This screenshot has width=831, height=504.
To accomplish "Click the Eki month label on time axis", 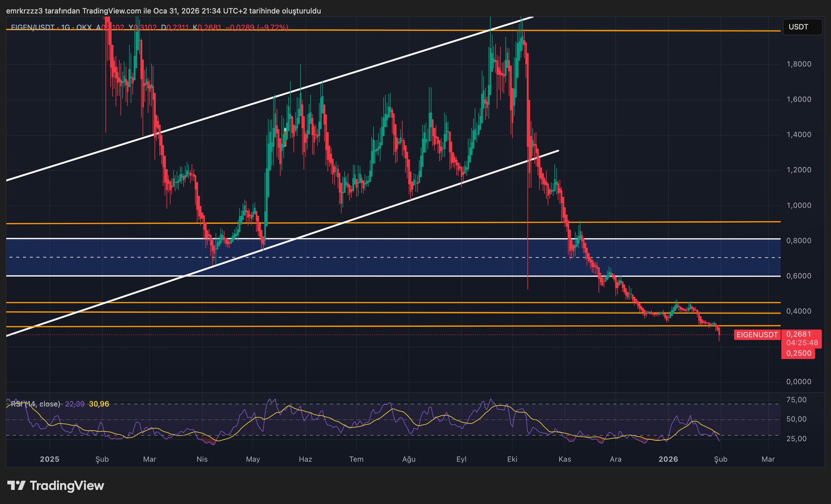I will 512,459.
